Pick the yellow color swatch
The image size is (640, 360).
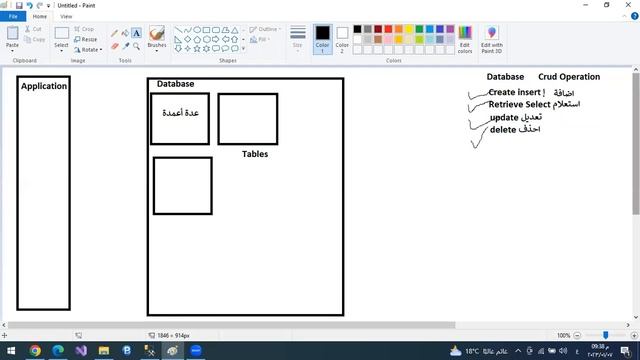[x=409, y=29]
